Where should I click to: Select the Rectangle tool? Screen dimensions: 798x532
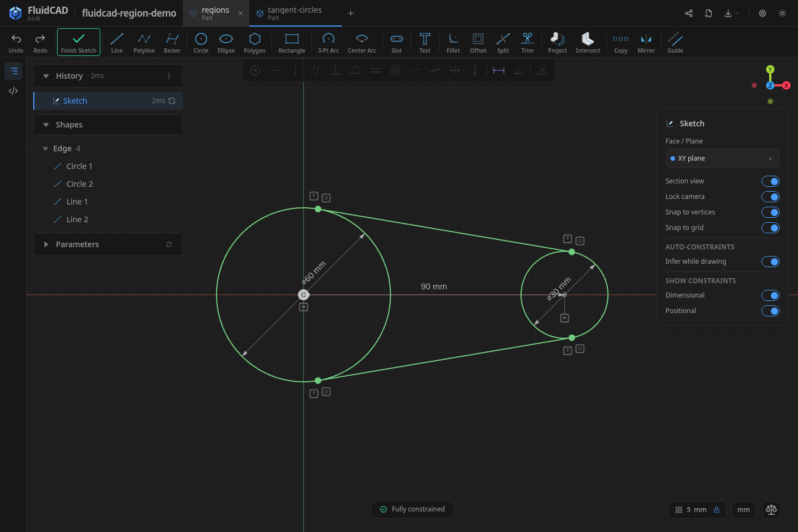(x=292, y=43)
